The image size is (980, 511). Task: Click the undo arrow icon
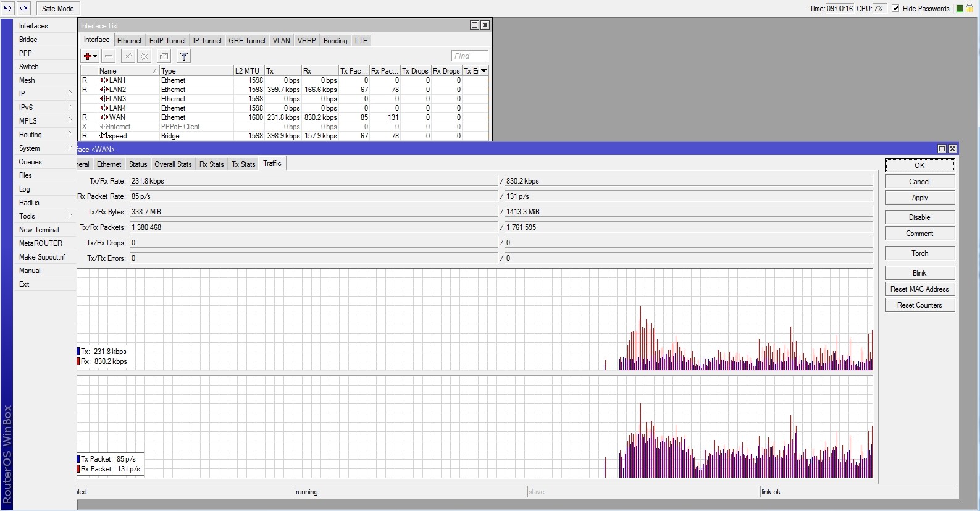point(8,8)
